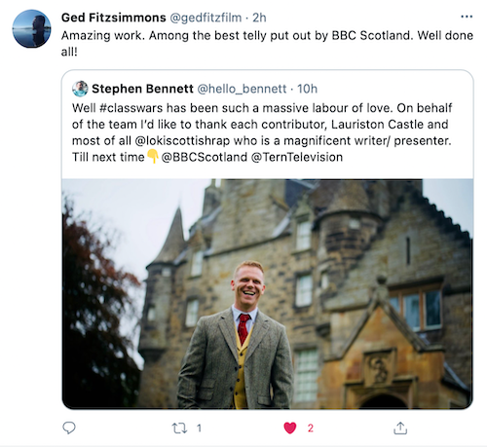Retweet using the retweet arrows icon
This screenshot has width=487, height=448.
(x=179, y=429)
